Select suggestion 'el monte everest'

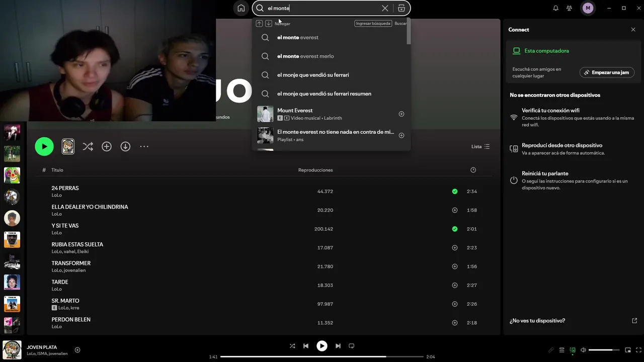(x=332, y=37)
